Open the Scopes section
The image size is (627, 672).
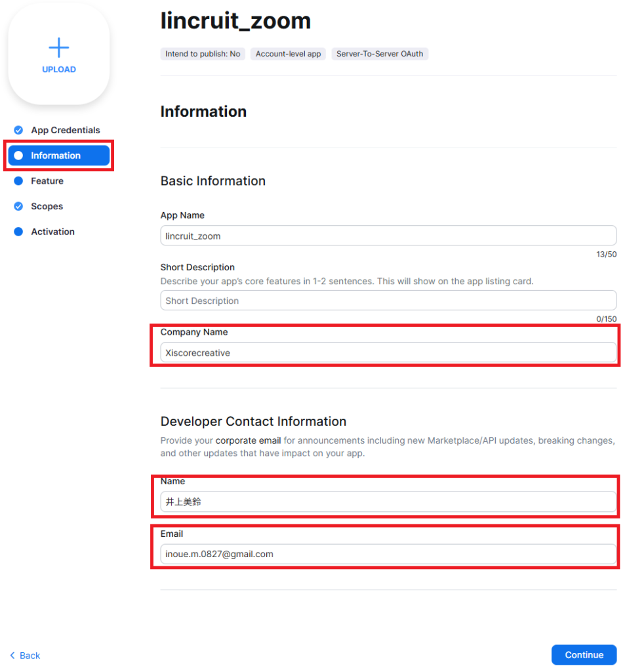pyautogui.click(x=47, y=206)
